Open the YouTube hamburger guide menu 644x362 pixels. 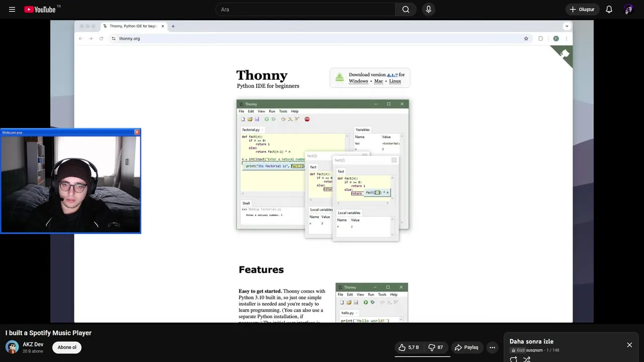(12, 10)
